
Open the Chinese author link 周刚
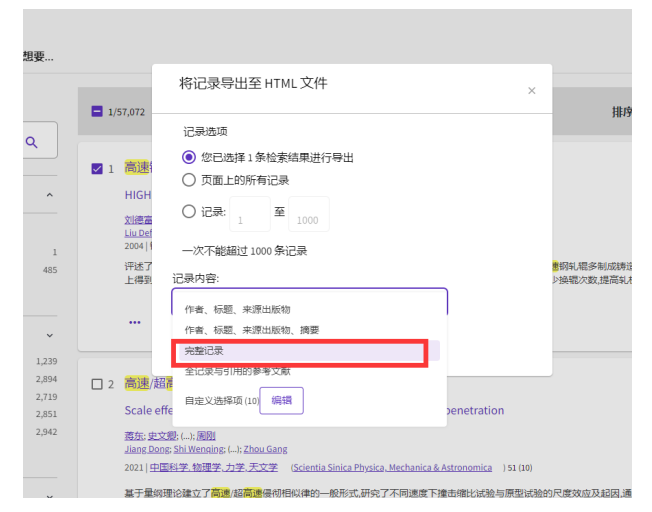pyautogui.click(x=206, y=436)
